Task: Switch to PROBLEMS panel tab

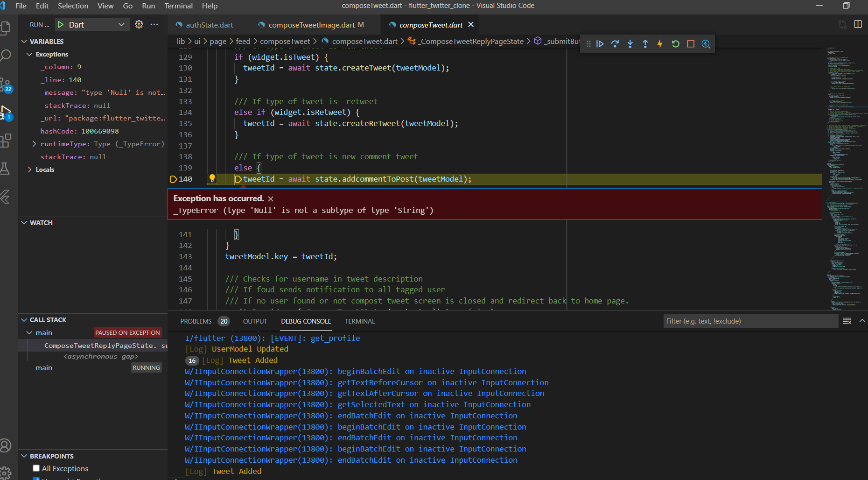Action: tap(204, 321)
